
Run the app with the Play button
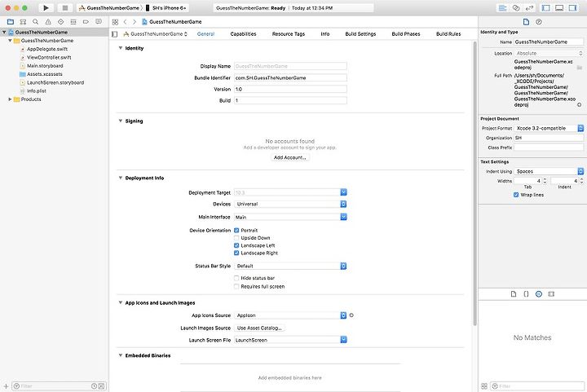pyautogui.click(x=46, y=8)
